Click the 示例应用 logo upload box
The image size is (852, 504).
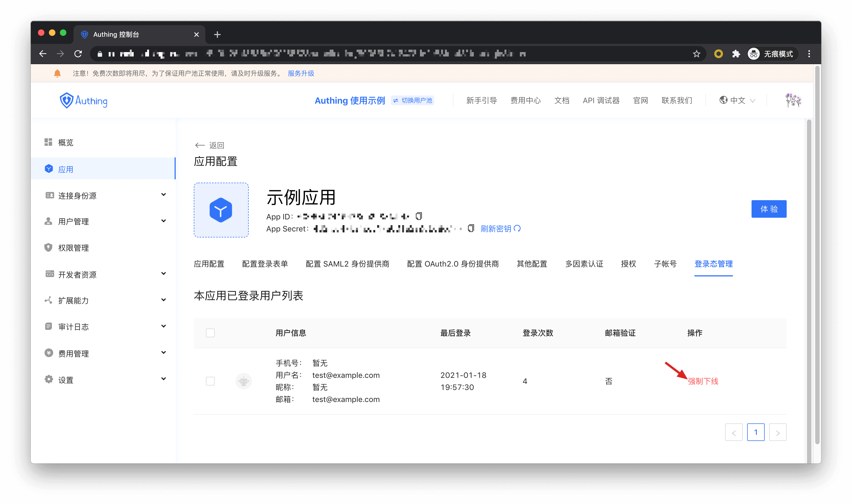221,210
